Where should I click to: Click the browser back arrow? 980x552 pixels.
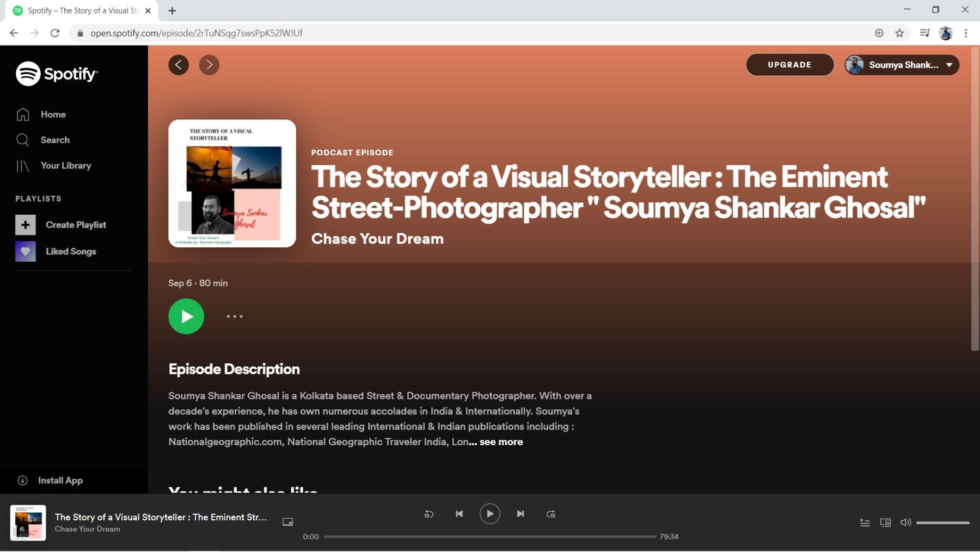(x=14, y=33)
